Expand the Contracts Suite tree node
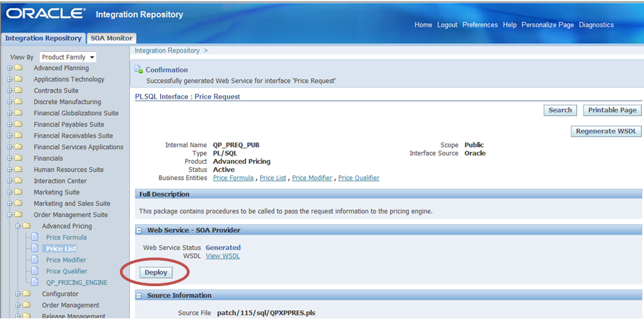 point(10,91)
